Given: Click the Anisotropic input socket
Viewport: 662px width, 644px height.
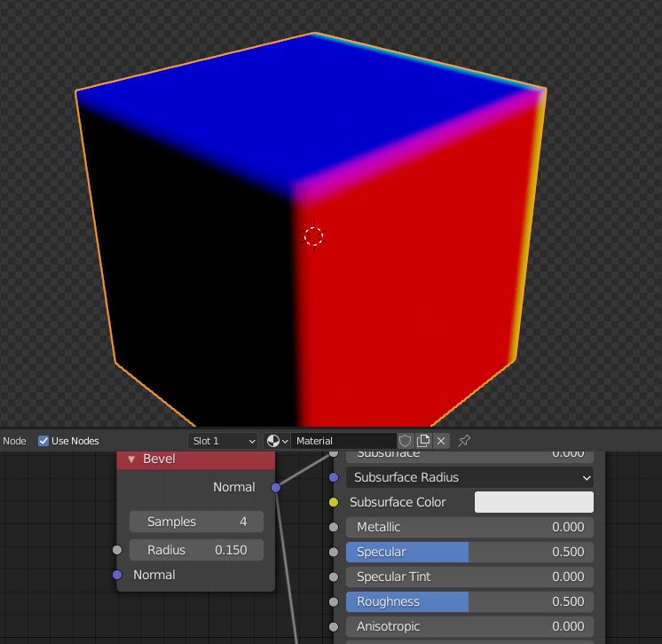Looking at the screenshot, I should pos(334,626).
